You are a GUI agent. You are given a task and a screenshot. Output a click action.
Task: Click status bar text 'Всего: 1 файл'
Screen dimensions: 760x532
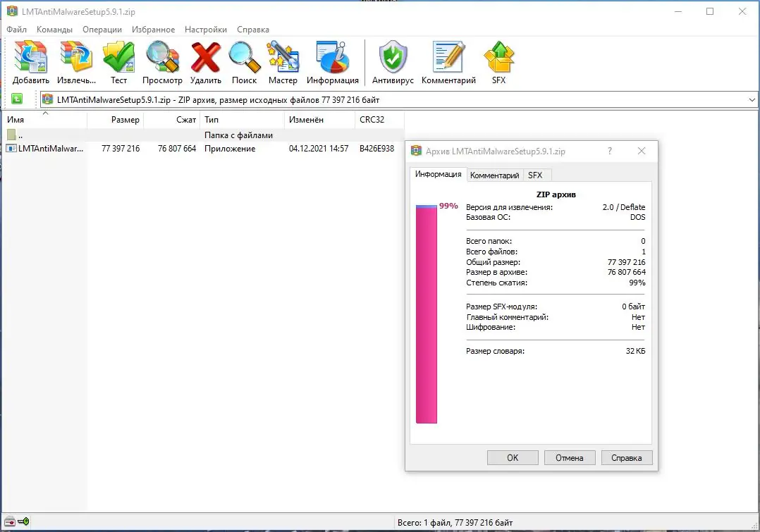[x=455, y=523]
